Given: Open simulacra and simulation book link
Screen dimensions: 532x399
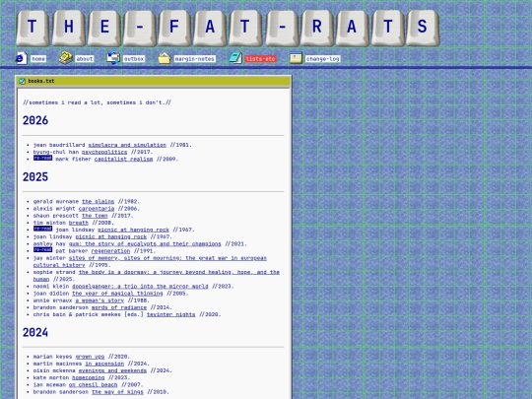Looking at the screenshot, I should [x=127, y=145].
